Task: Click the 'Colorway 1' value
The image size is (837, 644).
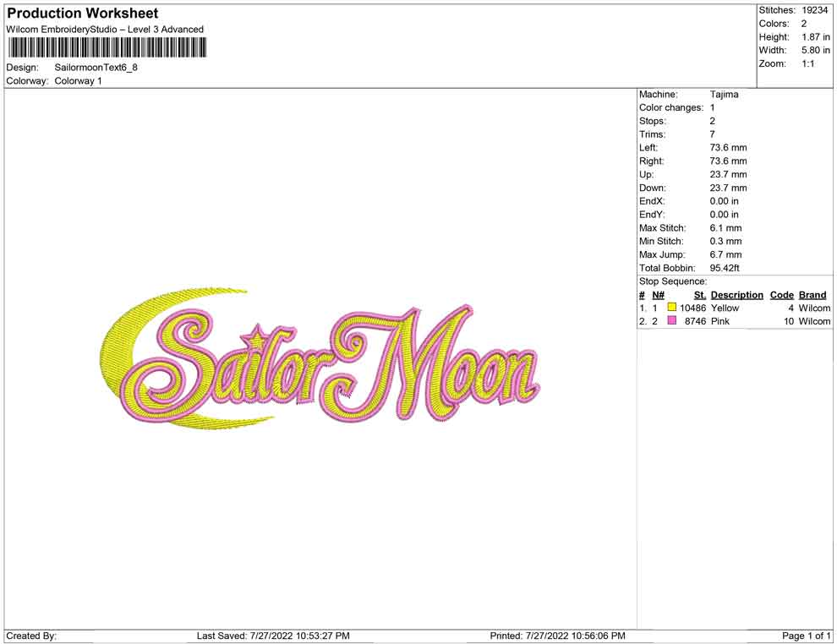Action: pyautogui.click(x=78, y=81)
